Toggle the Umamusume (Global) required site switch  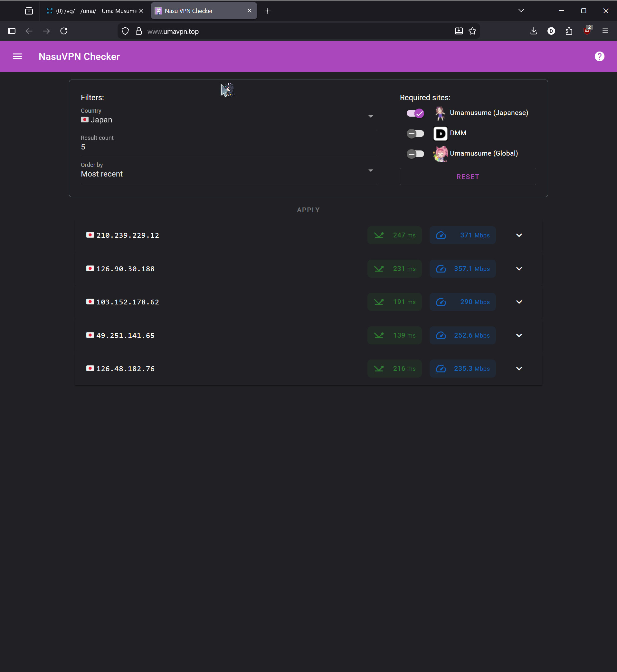click(x=415, y=154)
